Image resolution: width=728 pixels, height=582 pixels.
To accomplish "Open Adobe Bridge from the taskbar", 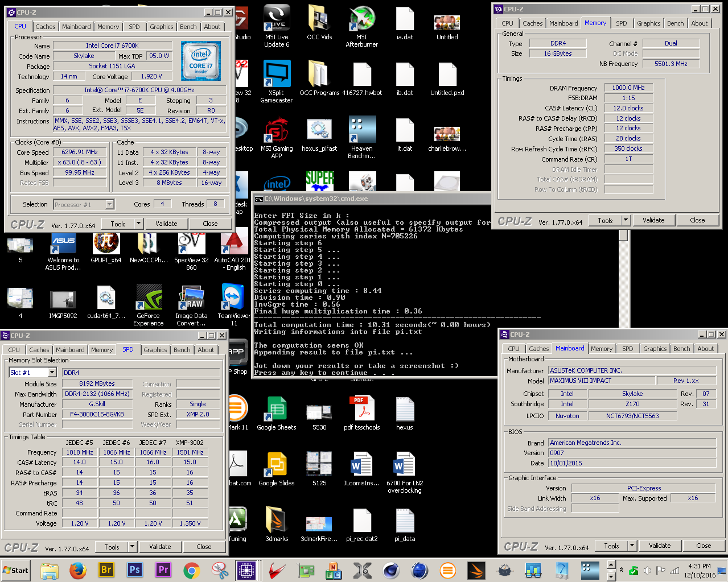I will pyautogui.click(x=106, y=570).
